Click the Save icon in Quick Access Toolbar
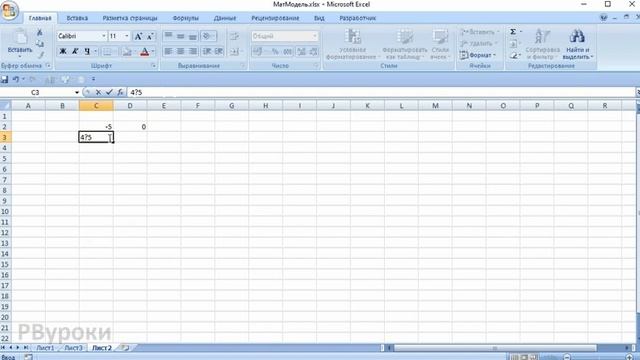 [4, 79]
